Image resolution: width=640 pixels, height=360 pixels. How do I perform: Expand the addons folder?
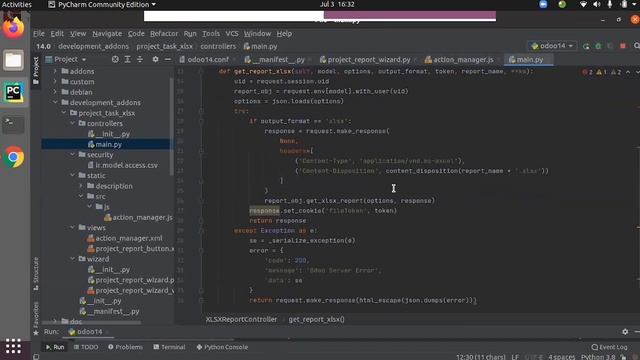[55, 71]
